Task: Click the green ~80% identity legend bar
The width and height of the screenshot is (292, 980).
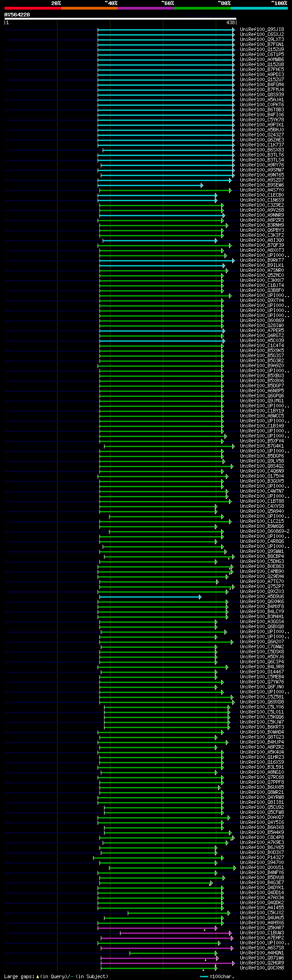Action: tap(203, 8)
